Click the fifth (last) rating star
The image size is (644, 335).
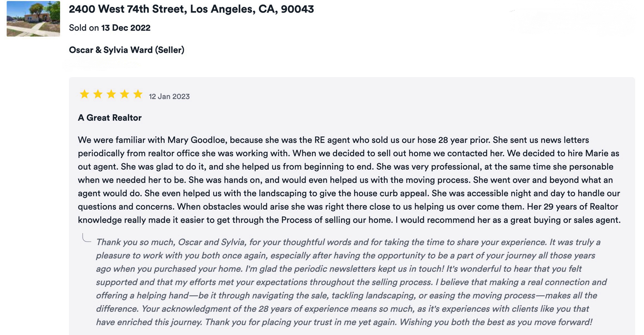pyautogui.click(x=138, y=94)
